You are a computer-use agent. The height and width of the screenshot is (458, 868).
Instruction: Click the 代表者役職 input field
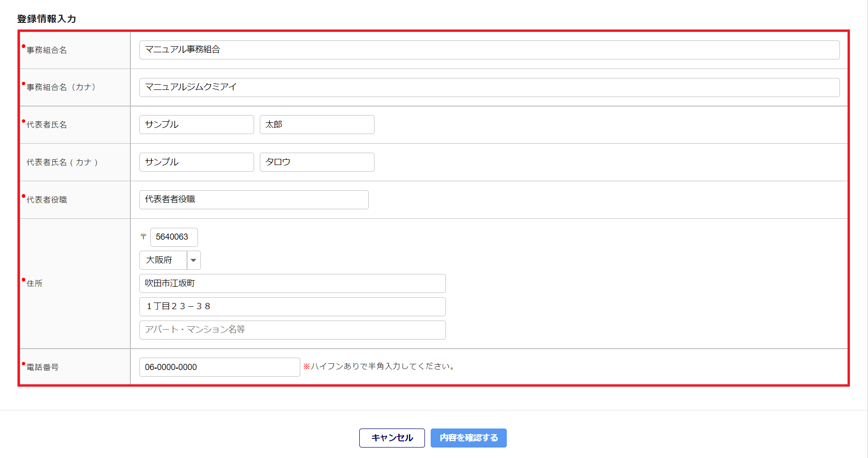[254, 200]
